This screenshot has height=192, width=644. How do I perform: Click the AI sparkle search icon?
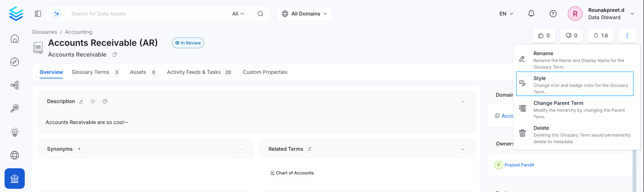coord(57,14)
